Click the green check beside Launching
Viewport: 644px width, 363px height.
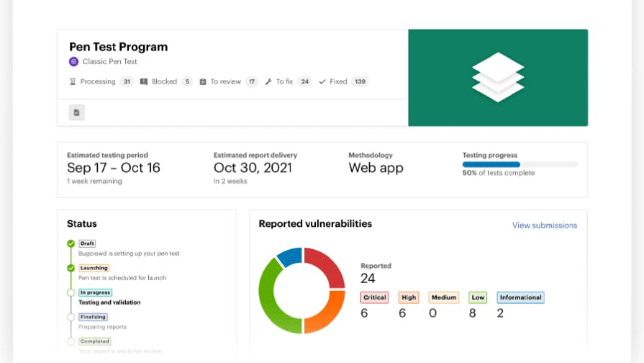click(x=71, y=268)
